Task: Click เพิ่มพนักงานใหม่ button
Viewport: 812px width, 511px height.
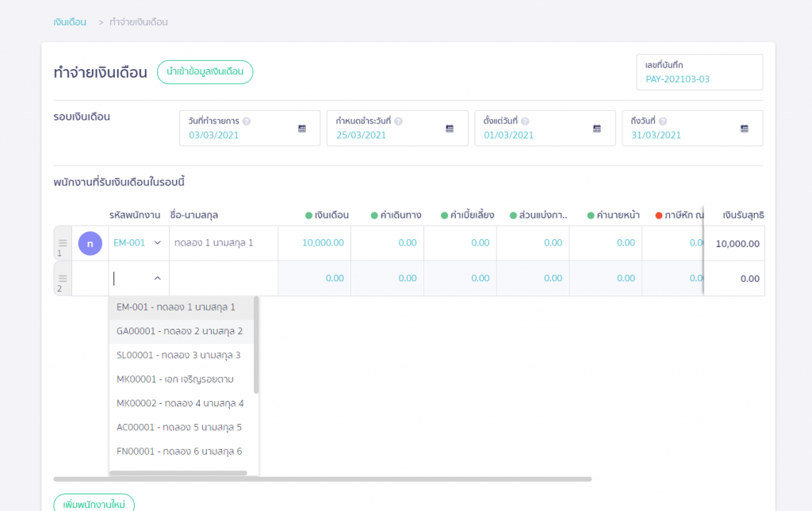Action: (94, 503)
